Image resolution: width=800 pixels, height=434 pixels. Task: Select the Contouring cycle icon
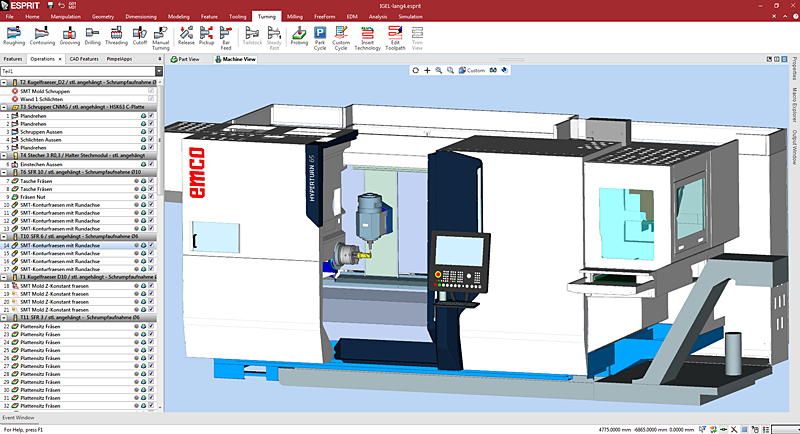(x=42, y=37)
